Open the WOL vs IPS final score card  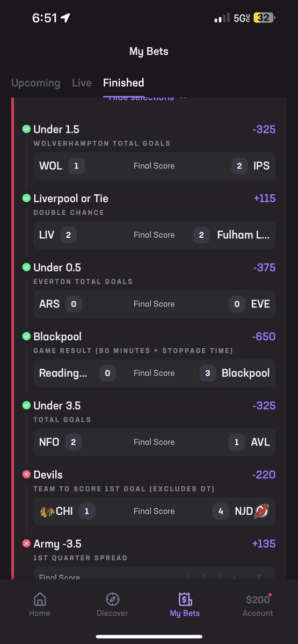154,166
